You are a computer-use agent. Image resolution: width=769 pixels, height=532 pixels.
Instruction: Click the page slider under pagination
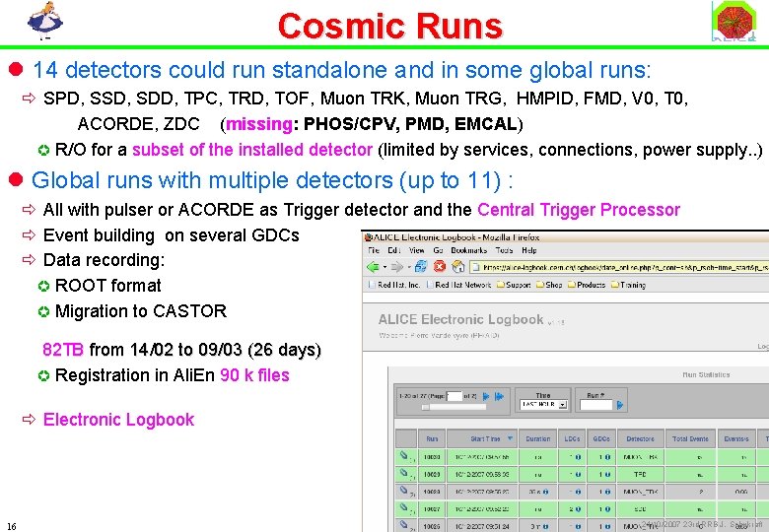click(x=454, y=407)
